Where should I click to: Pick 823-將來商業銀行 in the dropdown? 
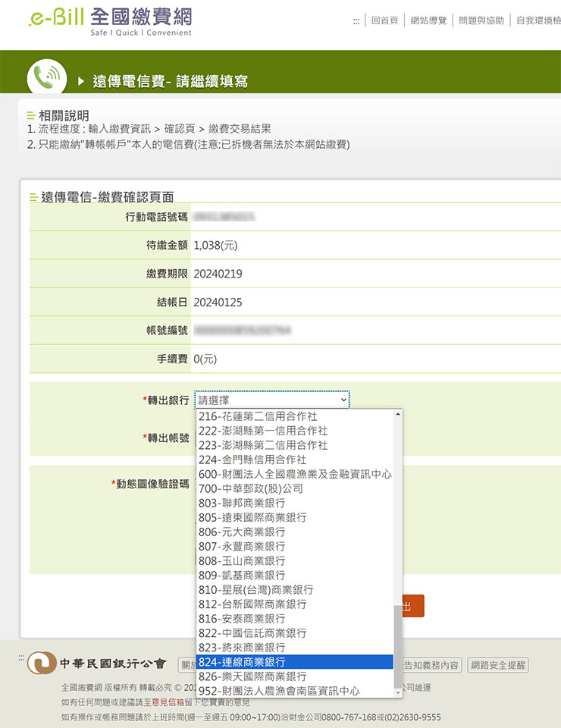pyautogui.click(x=295, y=647)
